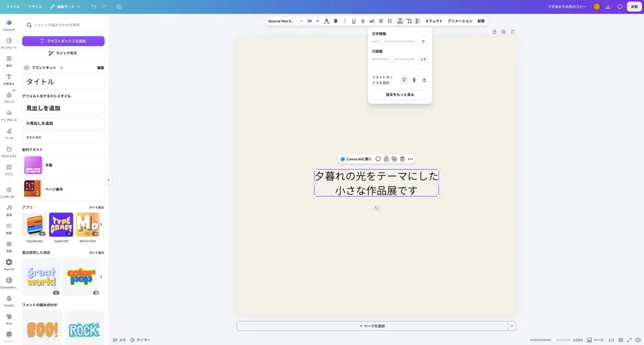
Task: Toggle italic formatting
Action: point(345,21)
